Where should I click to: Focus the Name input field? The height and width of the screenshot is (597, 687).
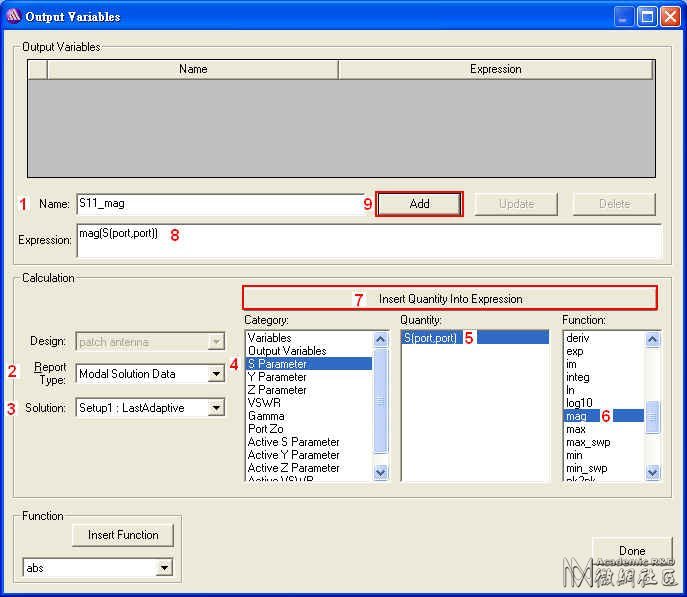click(x=220, y=204)
